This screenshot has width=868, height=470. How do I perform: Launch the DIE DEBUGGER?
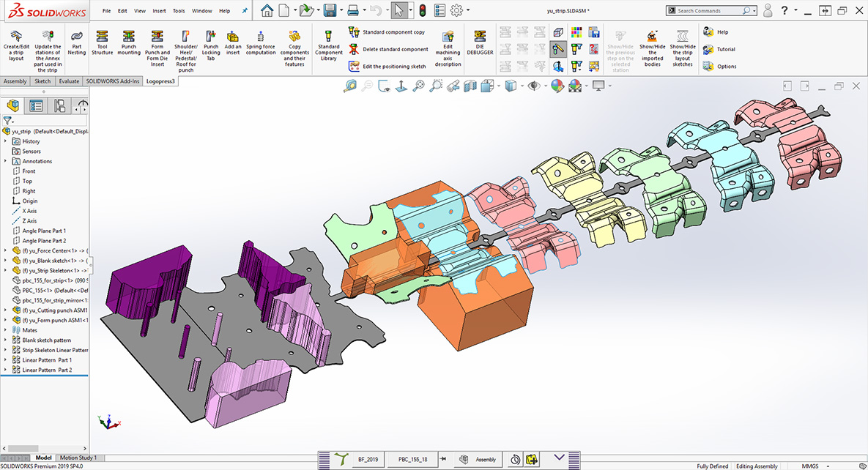pos(480,43)
